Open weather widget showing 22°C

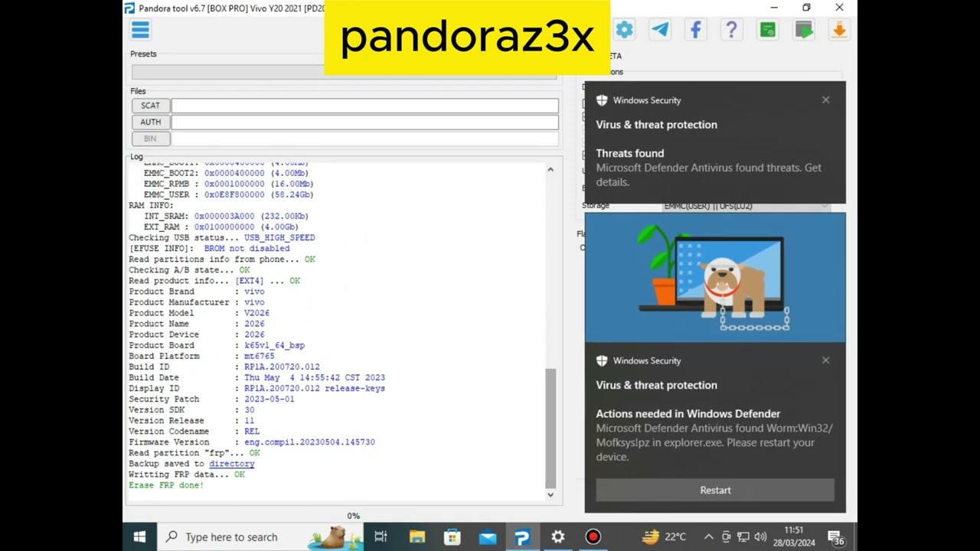664,537
